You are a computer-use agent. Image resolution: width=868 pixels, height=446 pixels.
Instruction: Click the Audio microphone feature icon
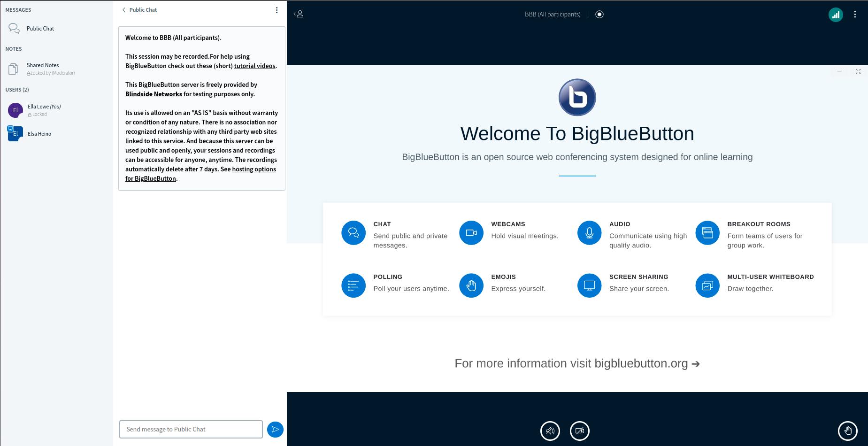click(x=590, y=233)
